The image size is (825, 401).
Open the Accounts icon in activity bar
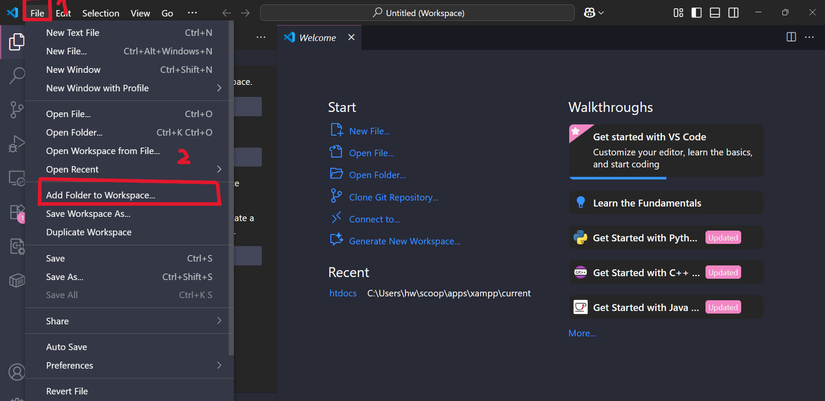click(x=17, y=372)
